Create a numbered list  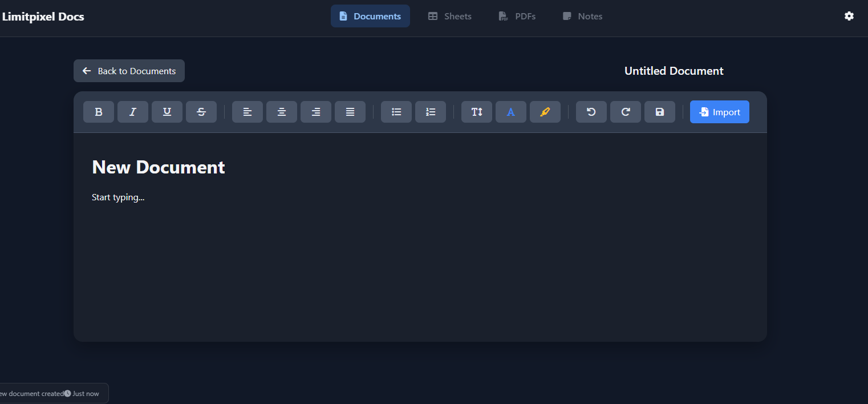tap(430, 112)
